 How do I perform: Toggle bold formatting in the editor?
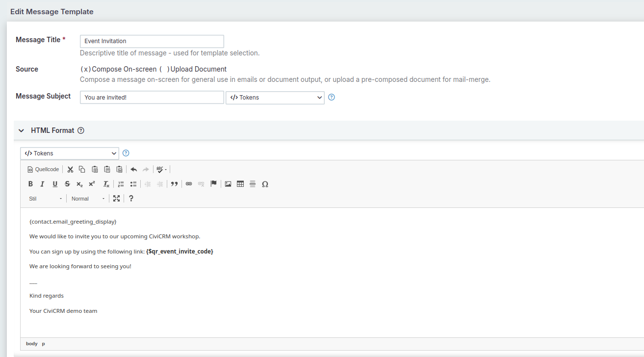(30, 184)
